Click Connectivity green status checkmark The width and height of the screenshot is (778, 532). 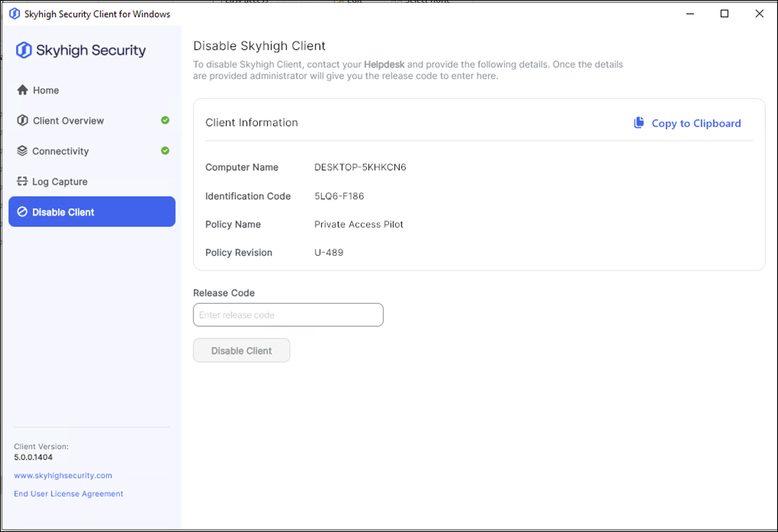(165, 151)
